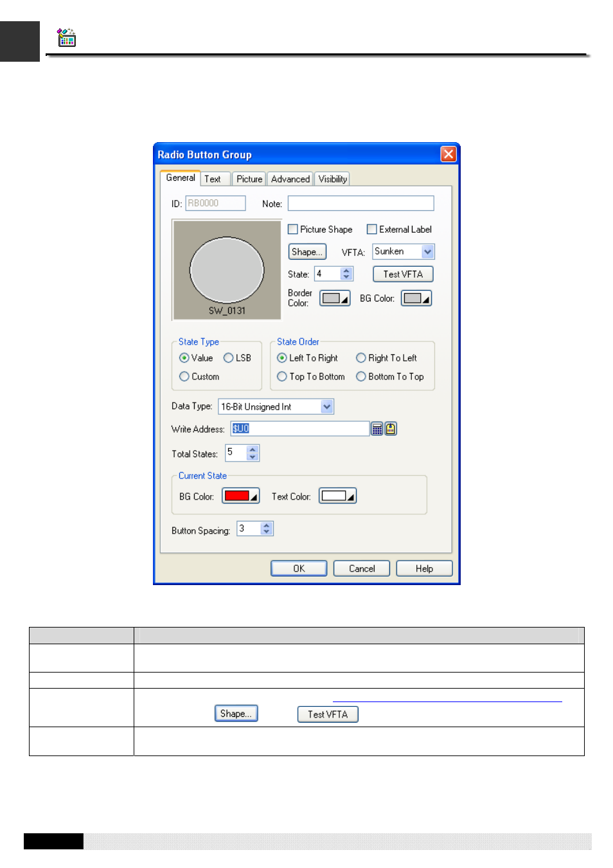Viewport: 613px width, 868px height.
Task: Choose Bottom To Top state order
Action: point(361,377)
